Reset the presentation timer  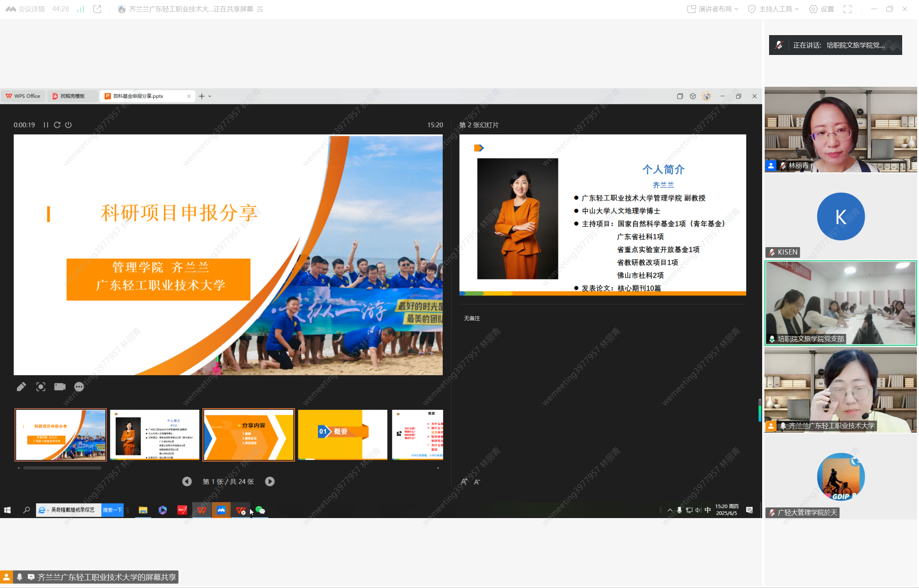57,125
